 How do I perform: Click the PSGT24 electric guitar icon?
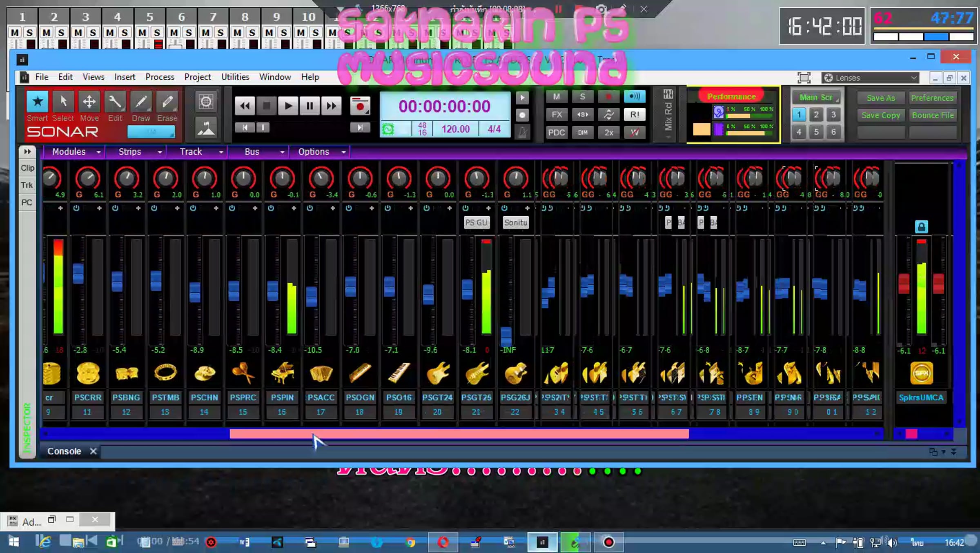point(437,373)
